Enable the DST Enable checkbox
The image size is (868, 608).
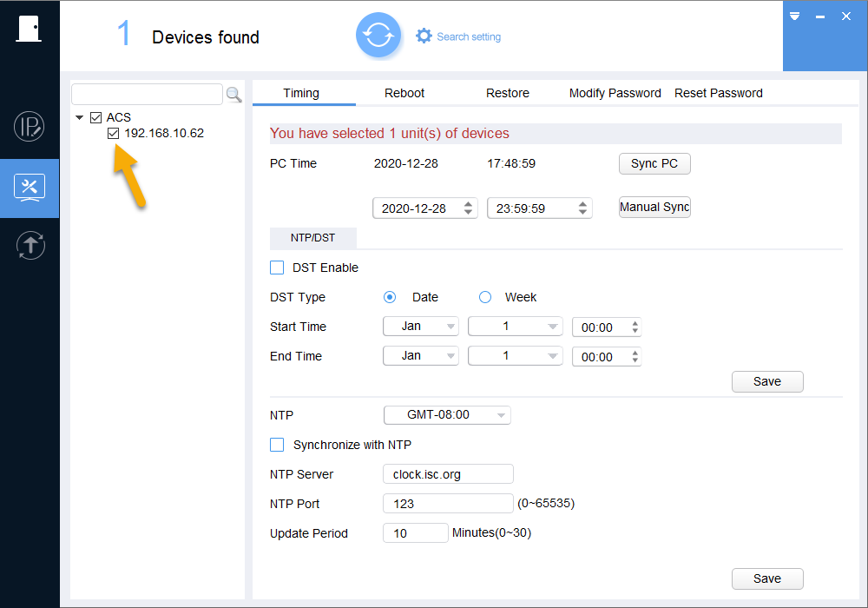click(277, 268)
